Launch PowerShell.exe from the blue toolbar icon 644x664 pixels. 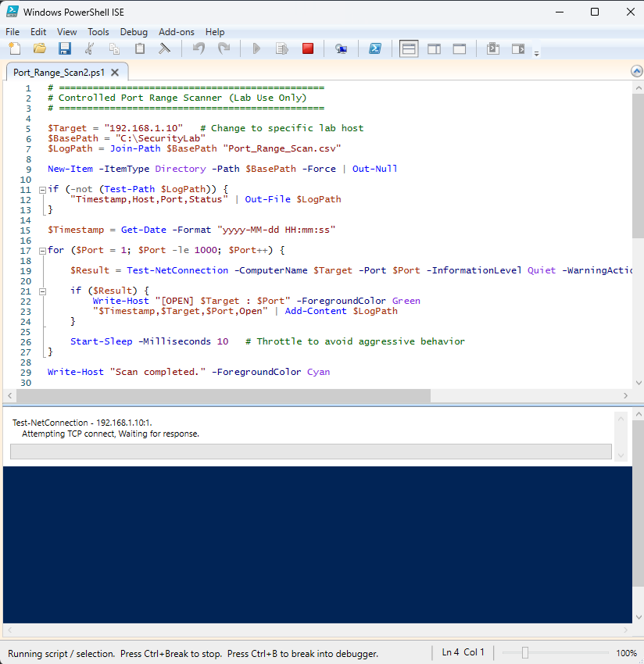(x=375, y=49)
